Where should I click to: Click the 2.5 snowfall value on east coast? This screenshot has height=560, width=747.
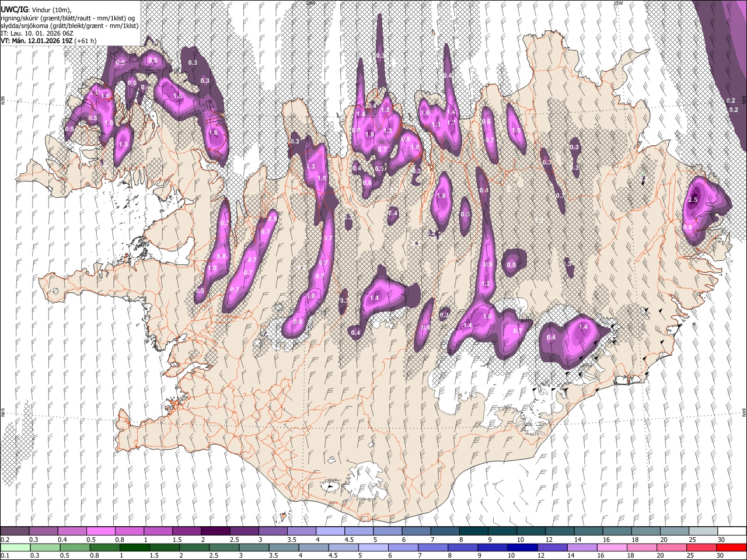(693, 199)
